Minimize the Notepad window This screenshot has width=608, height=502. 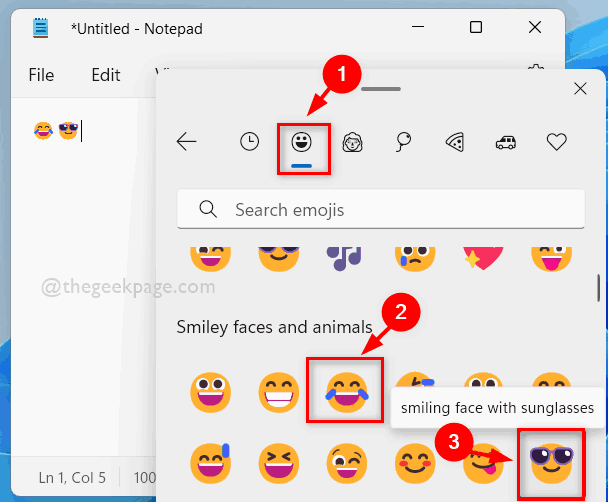click(x=418, y=27)
